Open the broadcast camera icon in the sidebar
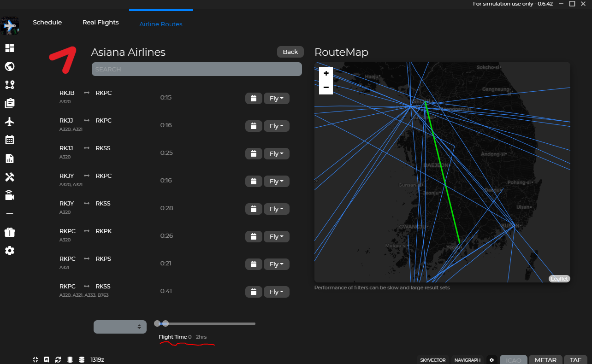 10,195
